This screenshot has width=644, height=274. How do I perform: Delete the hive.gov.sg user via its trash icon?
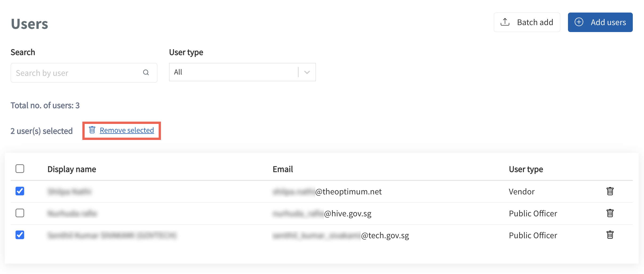(610, 213)
